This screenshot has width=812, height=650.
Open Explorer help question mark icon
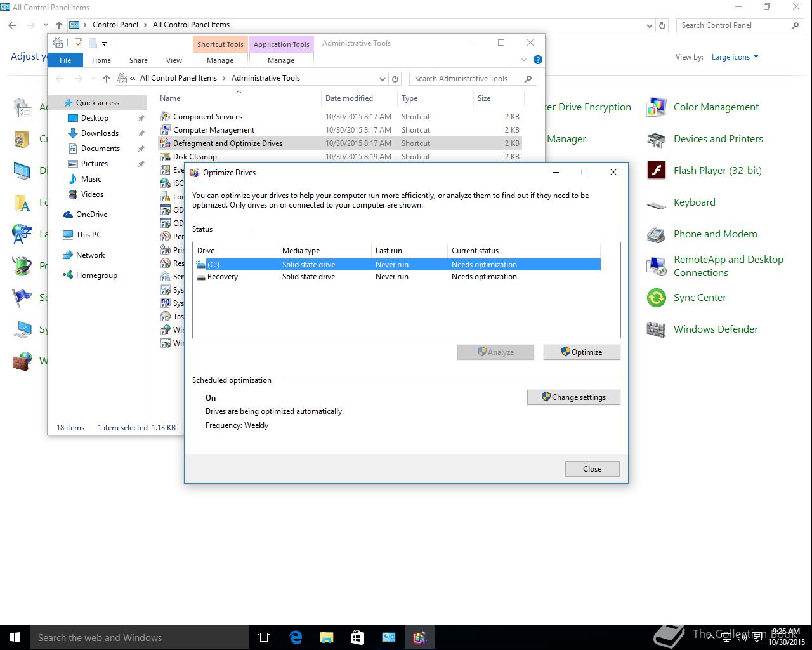(x=538, y=60)
